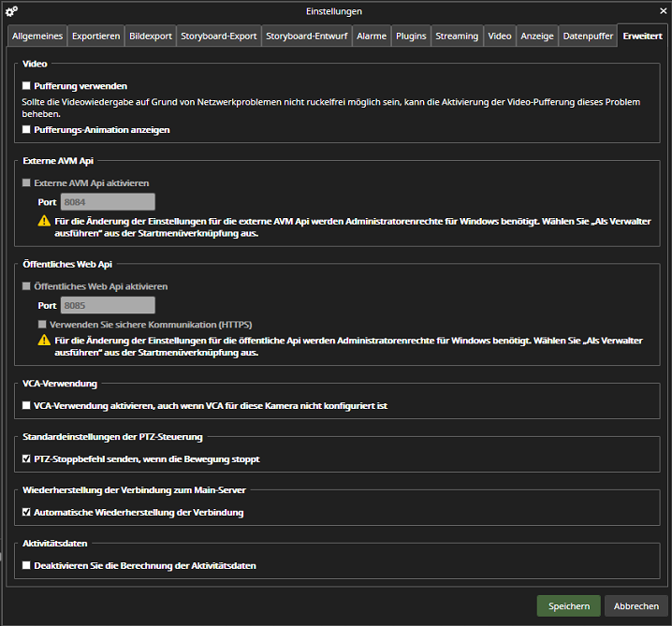
Task: Click the Speichern button
Action: [x=569, y=605]
